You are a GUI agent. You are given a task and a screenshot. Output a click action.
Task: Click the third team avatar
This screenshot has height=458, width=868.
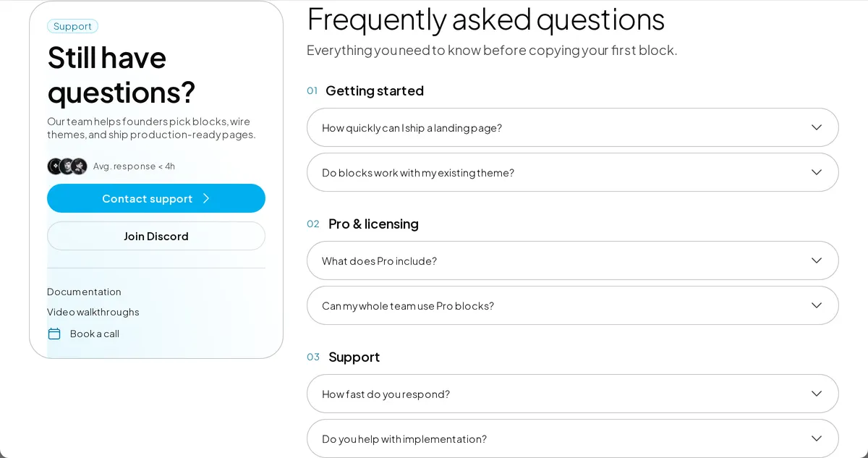point(79,166)
